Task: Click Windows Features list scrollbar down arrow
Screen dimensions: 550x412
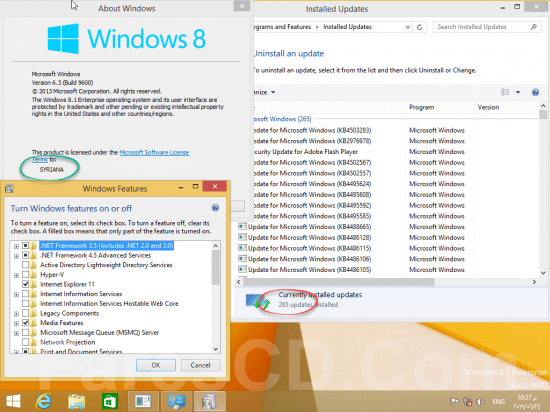Action: click(216, 349)
